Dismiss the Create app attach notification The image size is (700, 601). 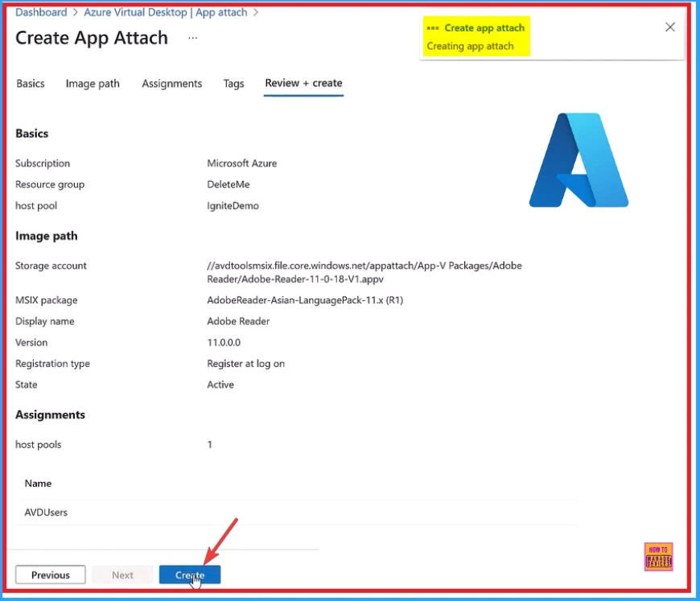tap(669, 27)
